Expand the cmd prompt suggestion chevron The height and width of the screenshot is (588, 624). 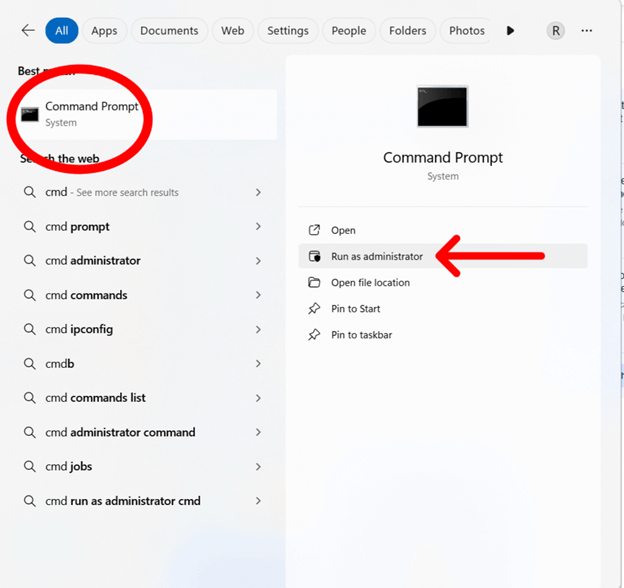point(258,227)
